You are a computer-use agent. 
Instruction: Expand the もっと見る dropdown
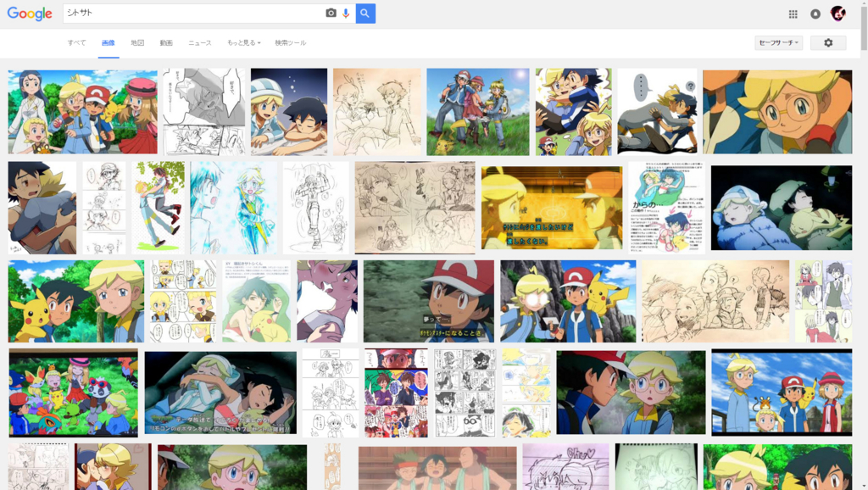click(x=243, y=42)
